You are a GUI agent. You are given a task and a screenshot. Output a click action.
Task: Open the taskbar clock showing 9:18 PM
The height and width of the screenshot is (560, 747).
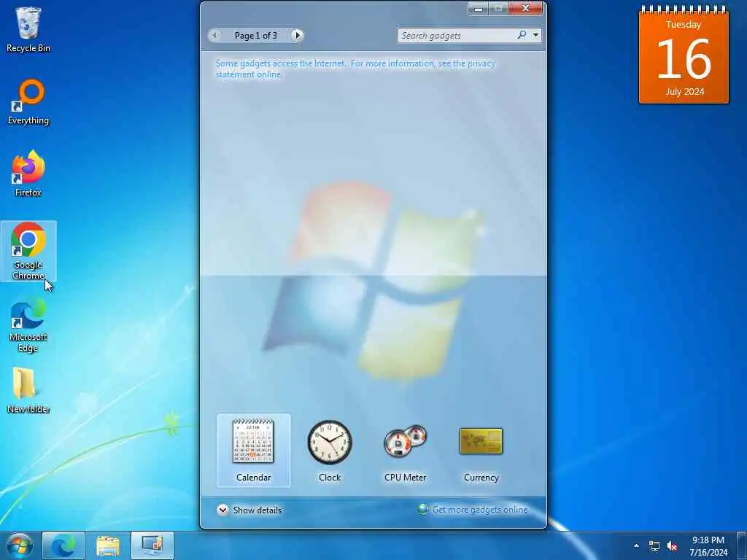[708, 546]
